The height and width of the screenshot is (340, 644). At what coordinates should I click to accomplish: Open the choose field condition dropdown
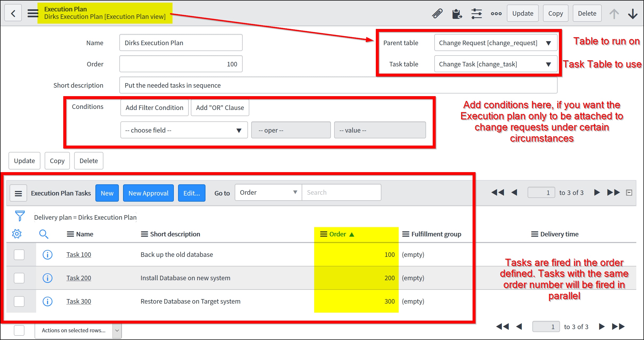184,130
